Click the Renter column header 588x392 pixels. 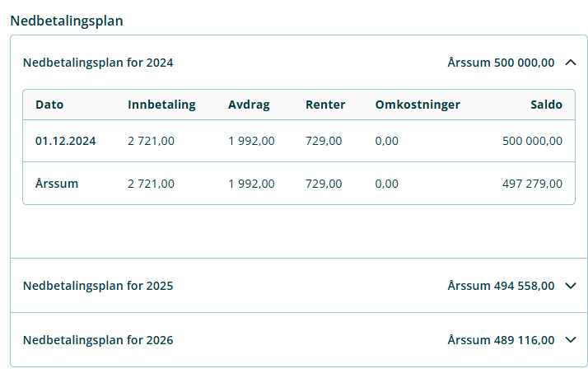click(325, 105)
